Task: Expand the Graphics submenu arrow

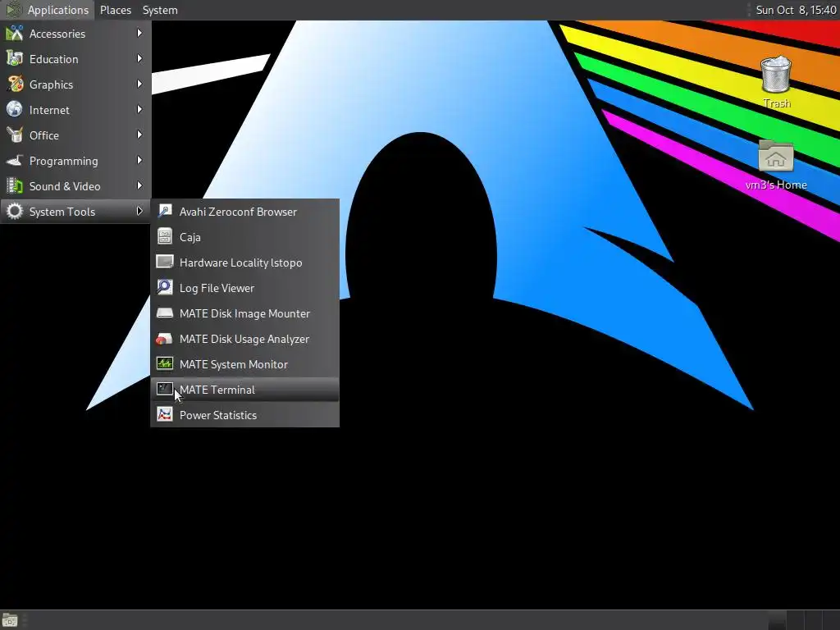Action: pos(139,84)
